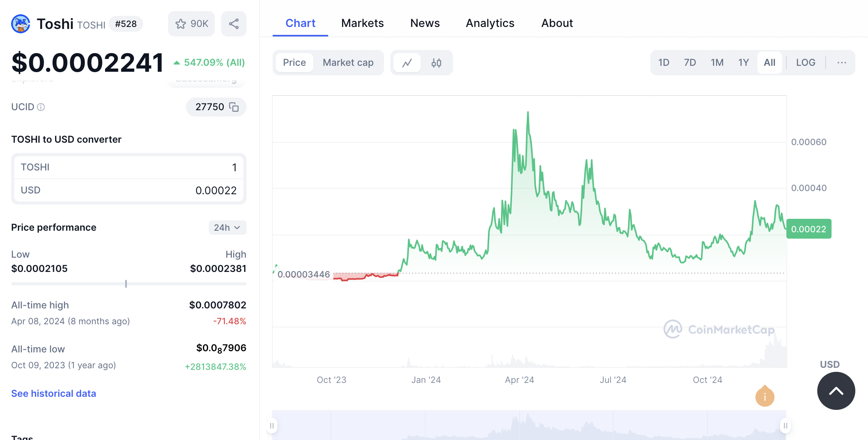Show UCID info tooltip icon
The height and width of the screenshot is (440, 868).
click(41, 107)
